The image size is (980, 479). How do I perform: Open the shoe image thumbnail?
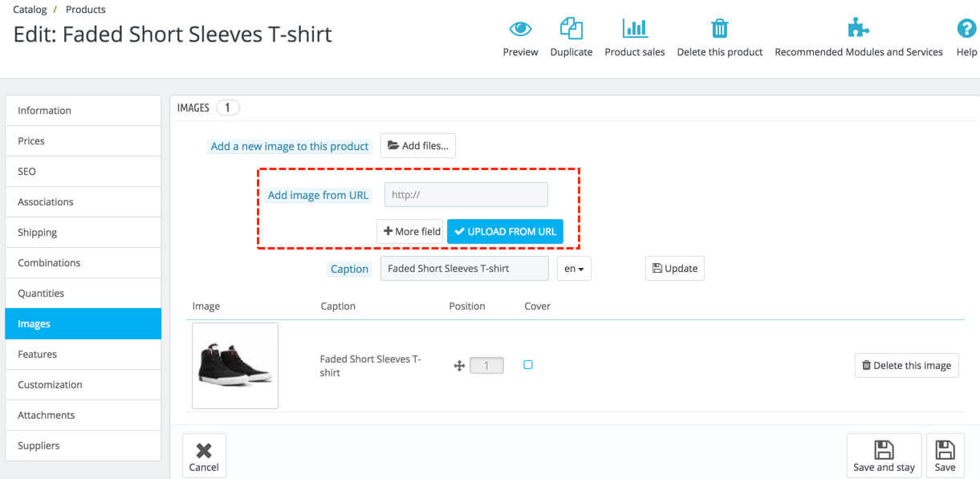point(234,365)
